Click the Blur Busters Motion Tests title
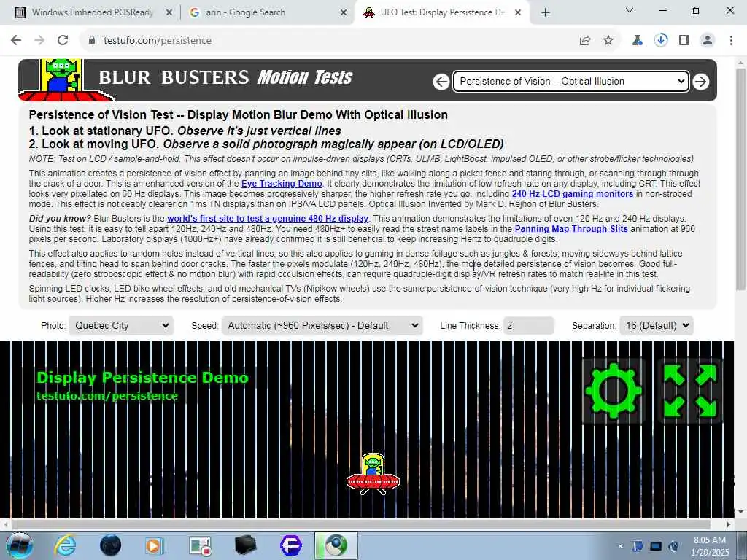This screenshot has width=747, height=560. click(x=225, y=77)
